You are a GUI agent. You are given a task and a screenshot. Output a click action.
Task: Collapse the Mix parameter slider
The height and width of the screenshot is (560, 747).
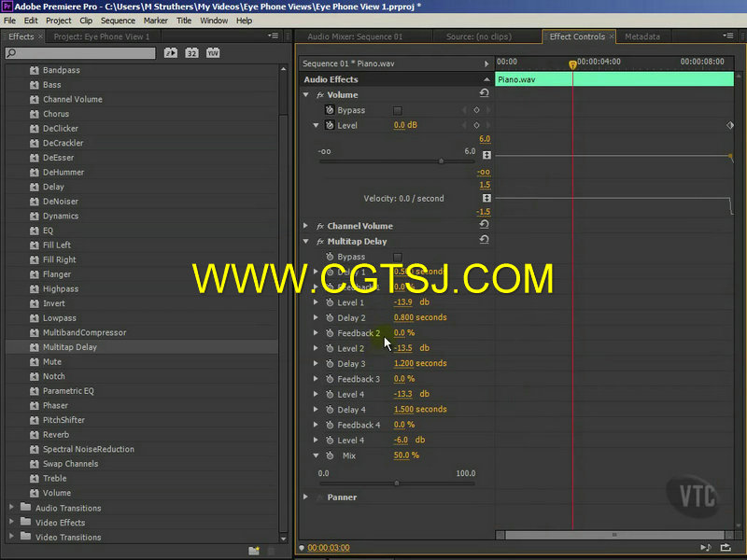pos(316,455)
